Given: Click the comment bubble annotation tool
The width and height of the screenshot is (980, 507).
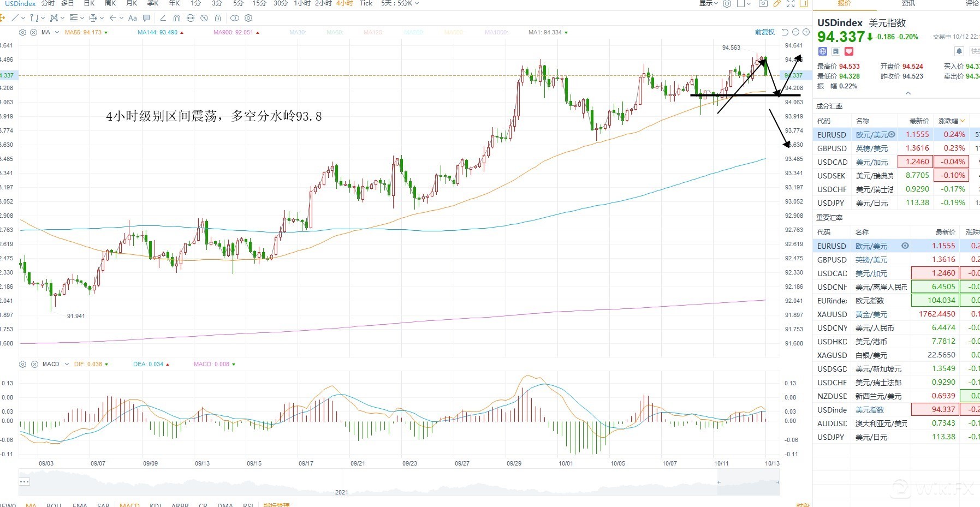Looking at the screenshot, I should tap(146, 18).
